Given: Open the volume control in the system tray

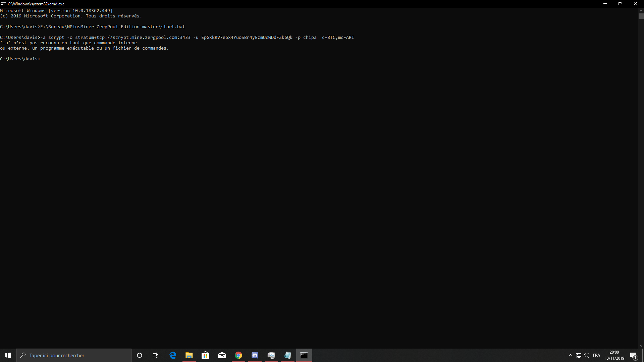Looking at the screenshot, I should [586, 355].
